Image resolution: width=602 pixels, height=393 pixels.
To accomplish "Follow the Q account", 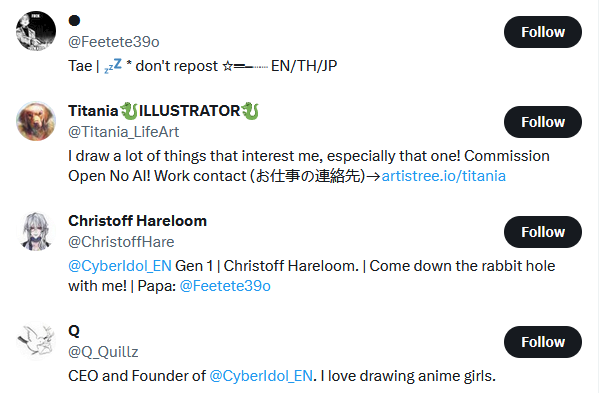I will point(542,342).
